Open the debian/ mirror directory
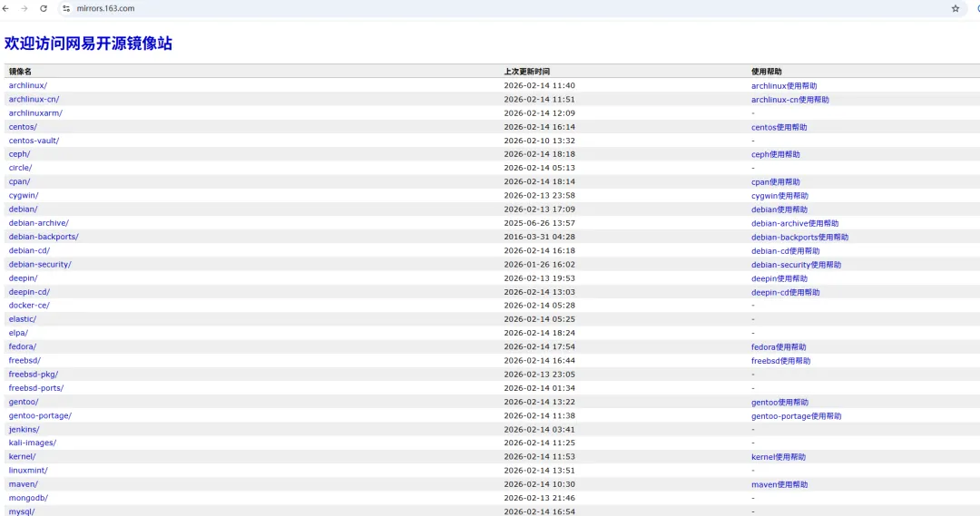 tap(23, 209)
